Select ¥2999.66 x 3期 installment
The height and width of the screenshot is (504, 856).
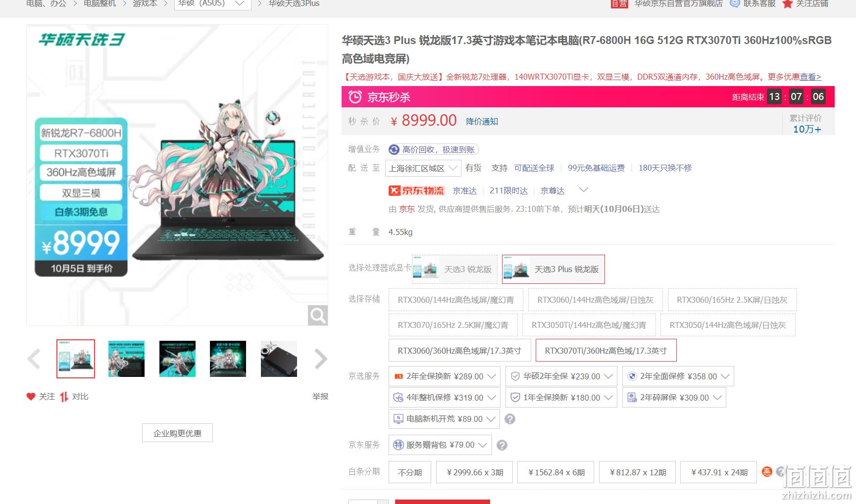point(475,472)
